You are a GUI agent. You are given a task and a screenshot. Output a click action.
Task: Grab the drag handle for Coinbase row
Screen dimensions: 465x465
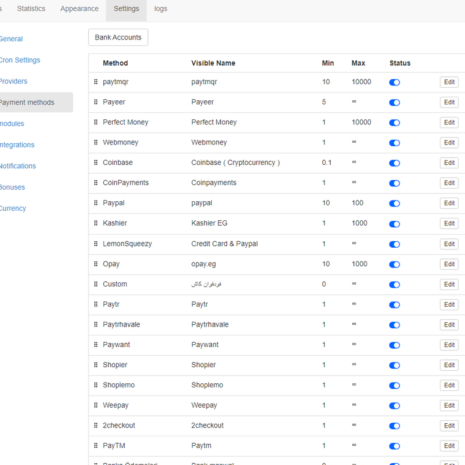(96, 162)
